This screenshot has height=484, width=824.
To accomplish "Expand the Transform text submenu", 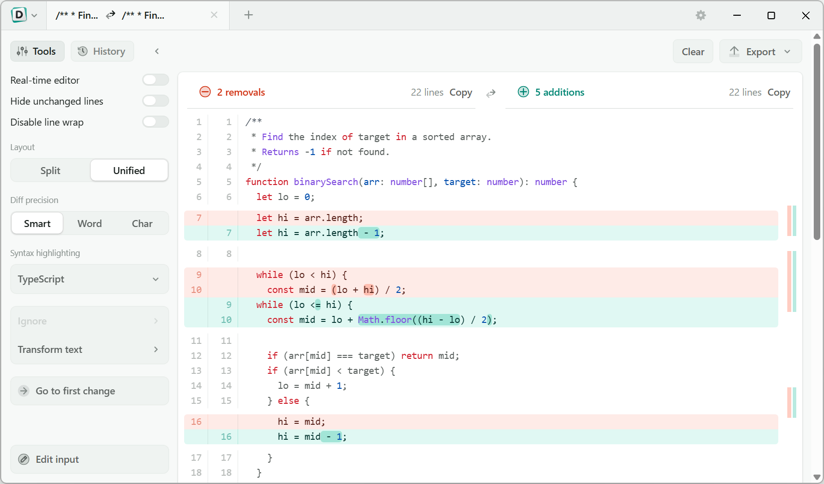I will pos(89,349).
